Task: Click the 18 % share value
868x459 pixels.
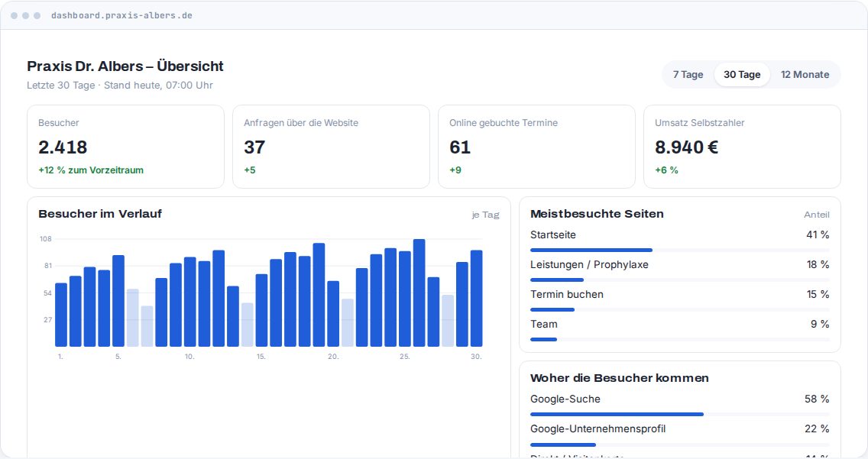Action: 818,264
